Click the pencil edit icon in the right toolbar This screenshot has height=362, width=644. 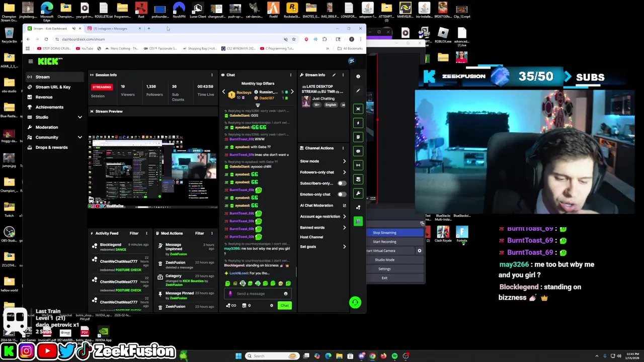tap(358, 90)
